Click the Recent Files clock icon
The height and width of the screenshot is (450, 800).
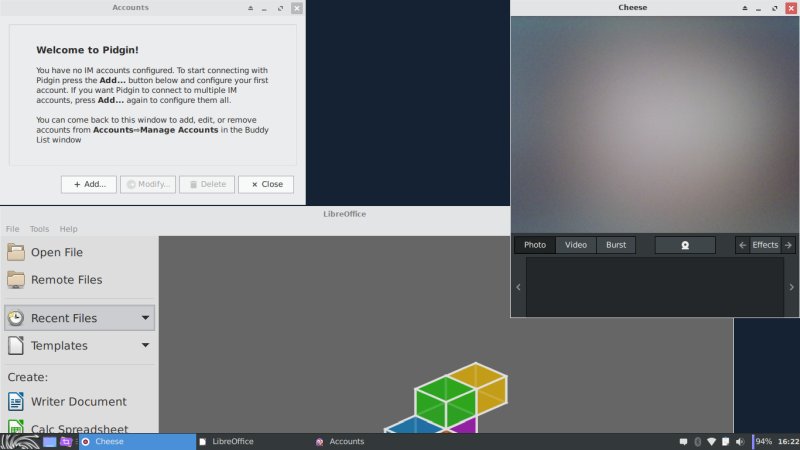click(15, 318)
